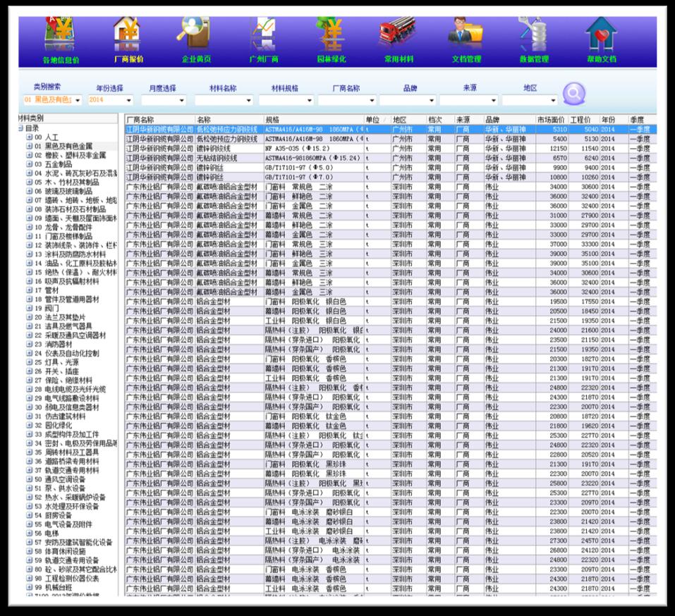This screenshot has width=675, height=616.
Task: Open the 地区 region dropdown
Action: click(552, 101)
